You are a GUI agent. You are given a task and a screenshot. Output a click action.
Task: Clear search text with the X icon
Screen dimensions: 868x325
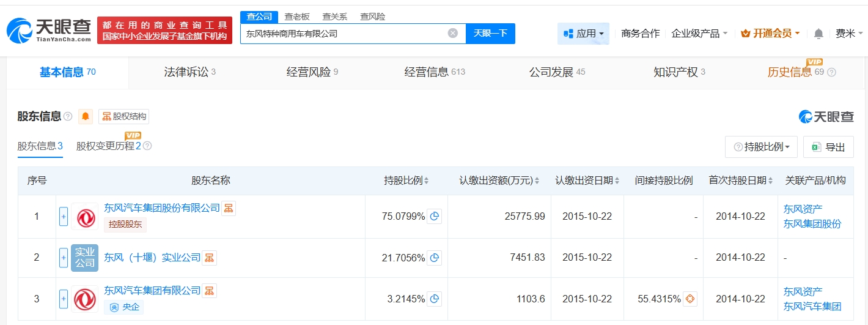(x=452, y=34)
